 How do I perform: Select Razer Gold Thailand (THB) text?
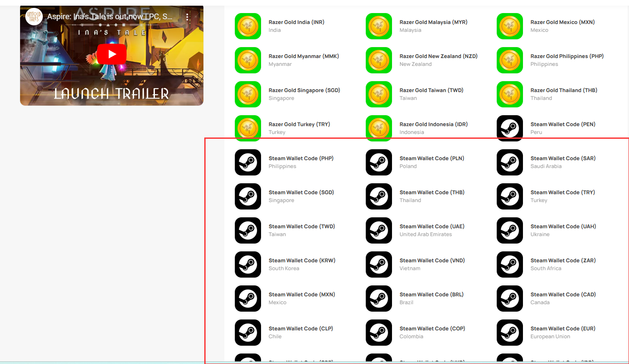click(x=564, y=90)
